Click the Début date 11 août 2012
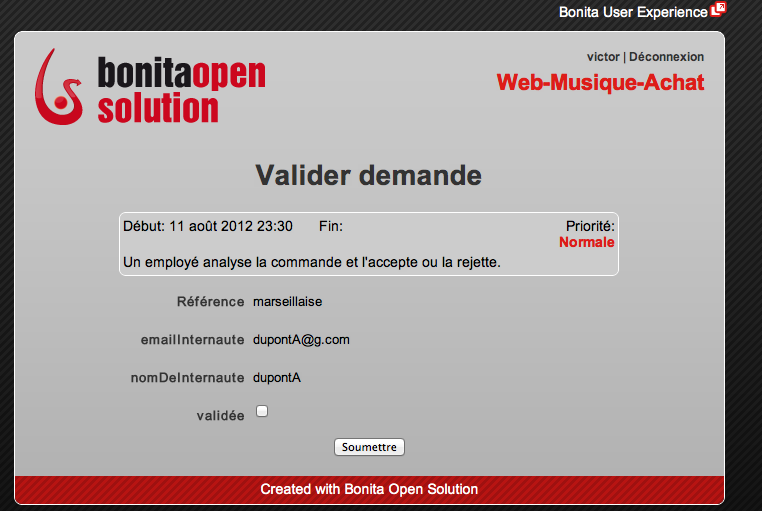The image size is (762, 511). pos(207,226)
